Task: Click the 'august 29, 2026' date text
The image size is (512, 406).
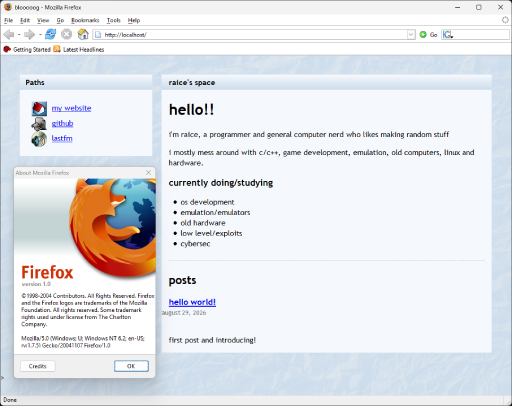Action: [184, 313]
